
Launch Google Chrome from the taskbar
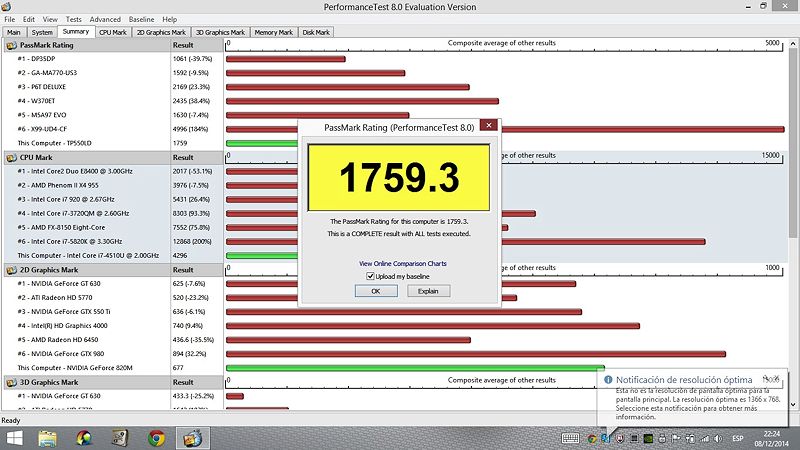point(157,438)
